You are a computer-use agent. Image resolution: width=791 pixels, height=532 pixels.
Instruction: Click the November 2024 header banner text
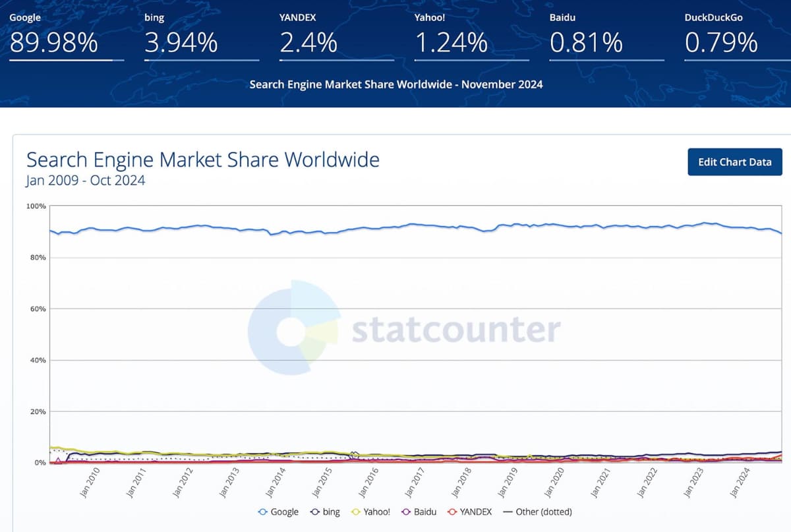(395, 84)
